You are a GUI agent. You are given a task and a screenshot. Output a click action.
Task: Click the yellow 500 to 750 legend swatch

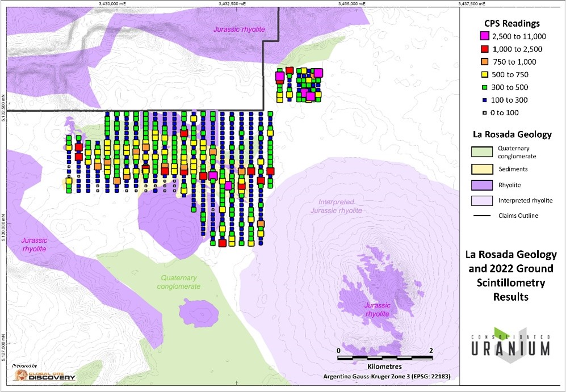coord(485,74)
